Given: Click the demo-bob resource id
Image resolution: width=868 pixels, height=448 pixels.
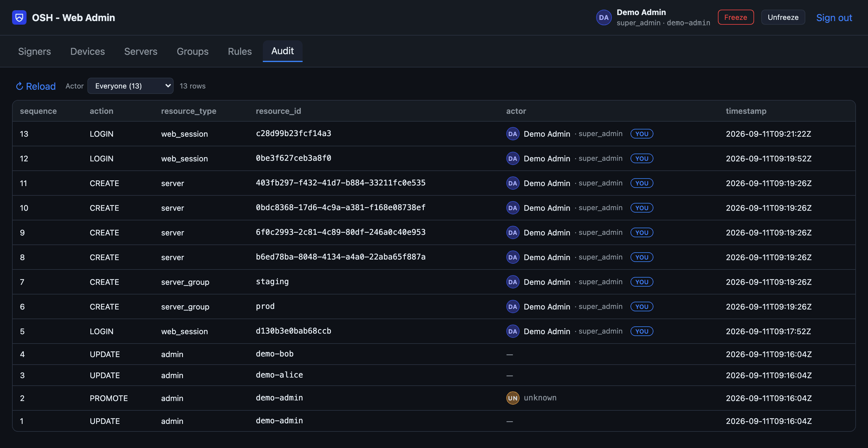Looking at the screenshot, I should pos(275,354).
